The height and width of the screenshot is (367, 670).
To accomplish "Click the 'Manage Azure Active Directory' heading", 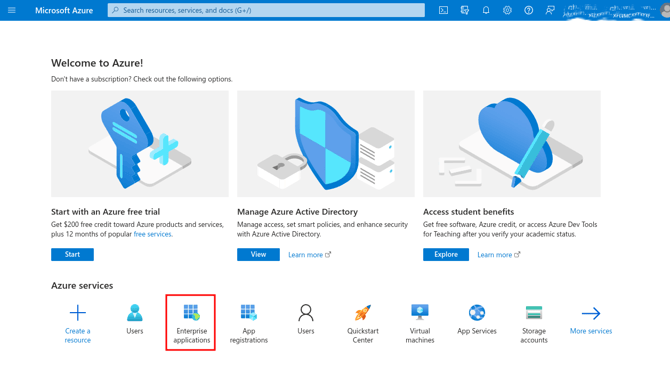I will click(x=297, y=211).
